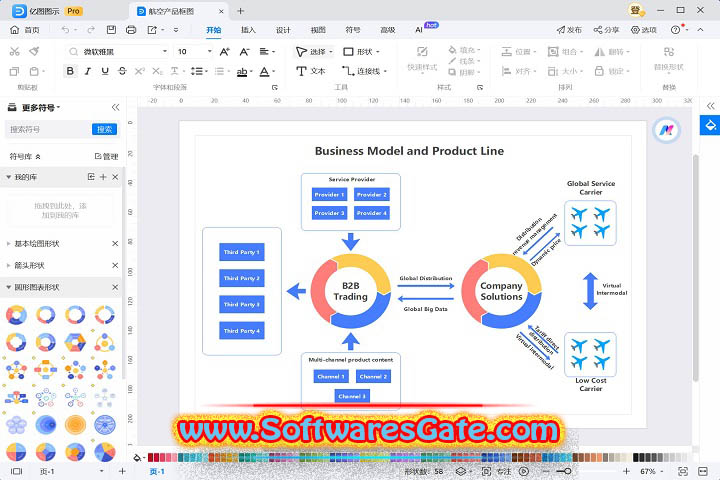Screen dimensions: 720x480
Task: Close the 箭头形状 library
Action: coord(115,265)
